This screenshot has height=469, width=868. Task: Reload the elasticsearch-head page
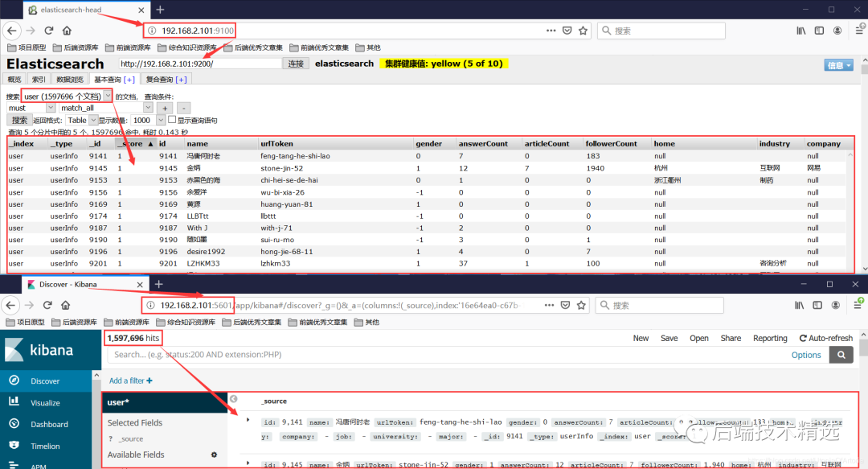49,31
